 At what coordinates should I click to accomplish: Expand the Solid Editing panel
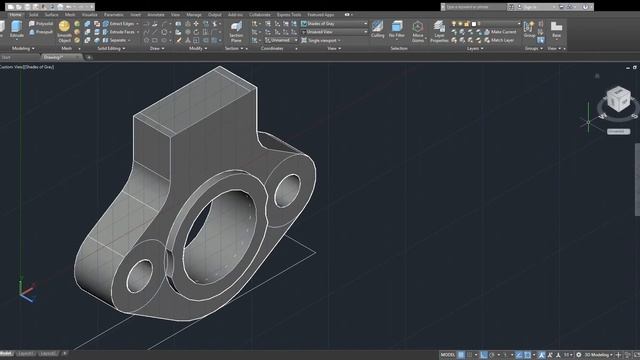click(x=111, y=49)
